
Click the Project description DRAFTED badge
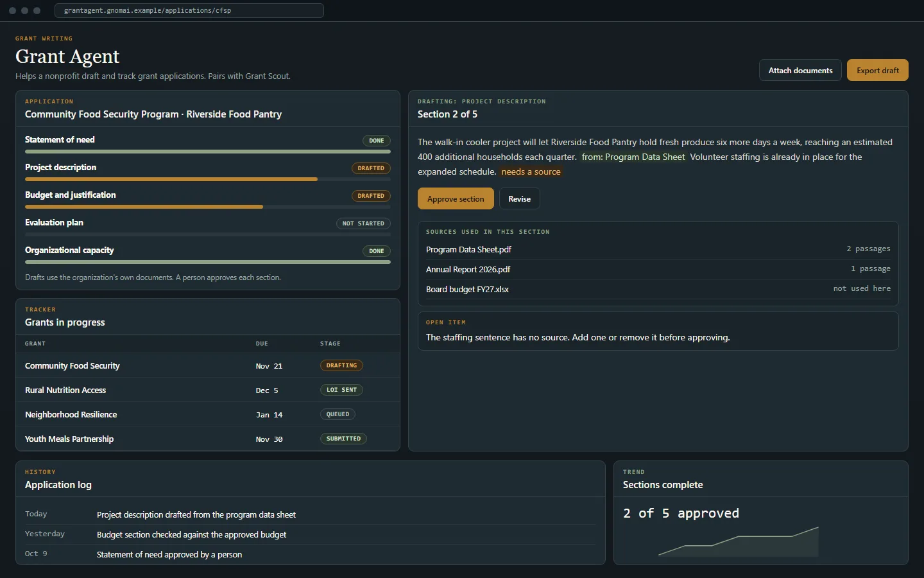point(371,168)
